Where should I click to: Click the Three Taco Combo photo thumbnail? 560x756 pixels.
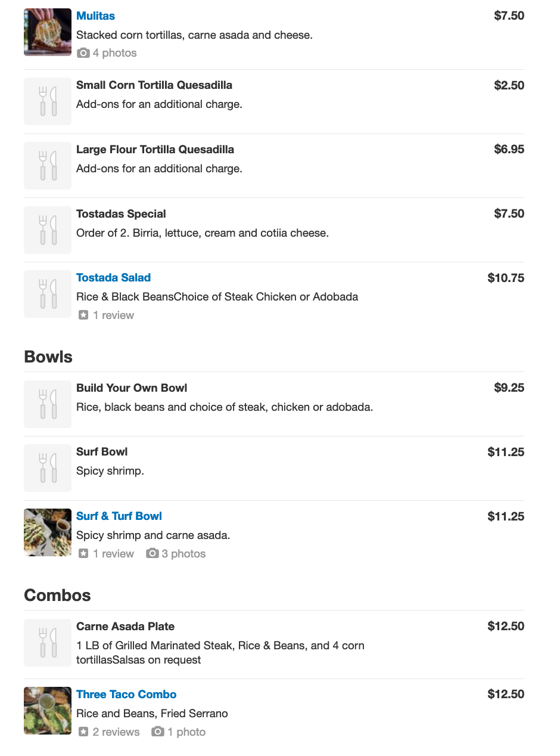click(48, 711)
